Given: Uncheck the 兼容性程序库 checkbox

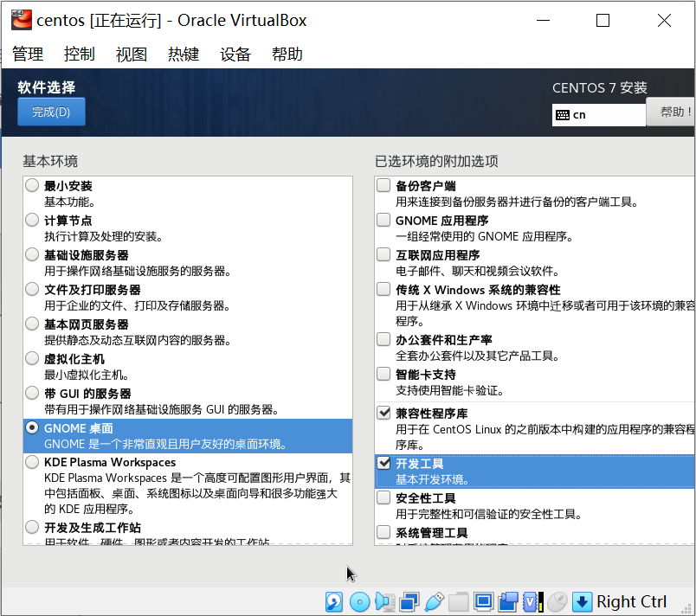Looking at the screenshot, I should (x=383, y=413).
